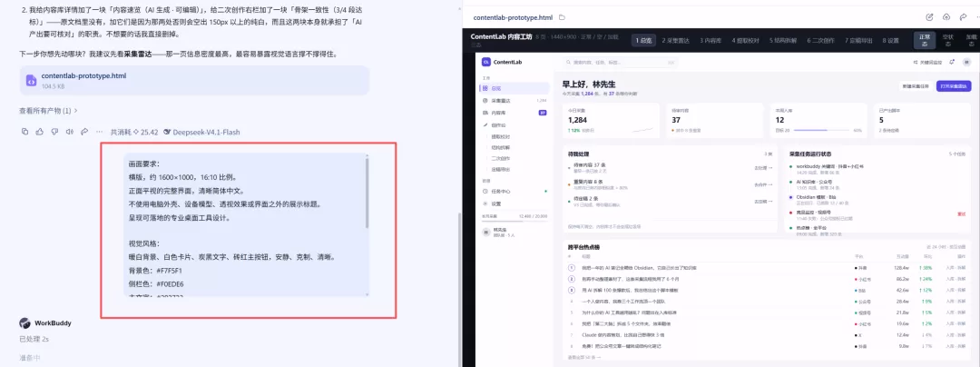
Task: Click 去合并 link for 重复内容 6 条
Action: coord(763,185)
